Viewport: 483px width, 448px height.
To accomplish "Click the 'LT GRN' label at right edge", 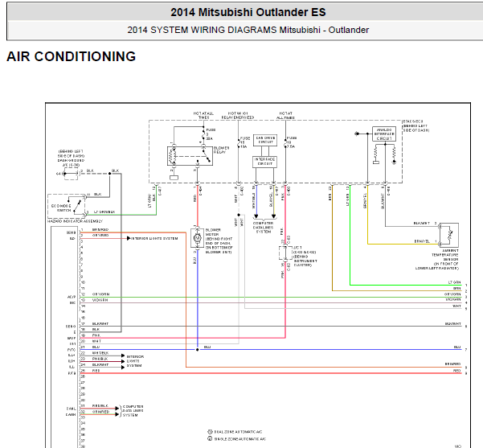I will click(x=454, y=282).
